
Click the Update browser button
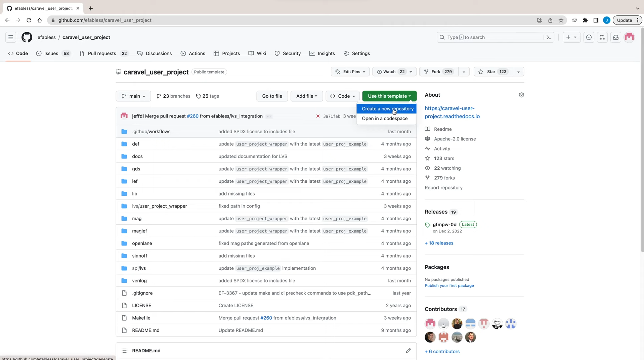(627, 20)
